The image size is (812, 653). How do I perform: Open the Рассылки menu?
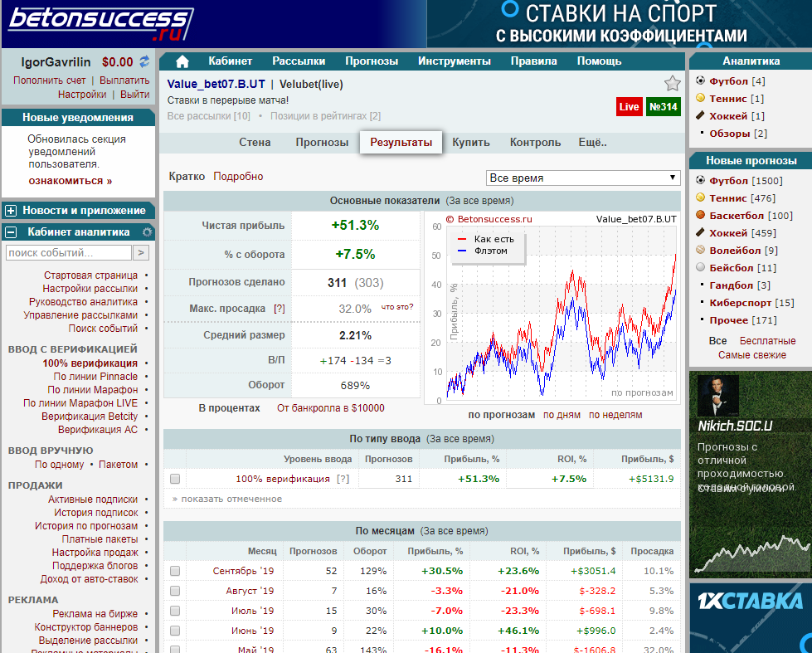click(299, 61)
